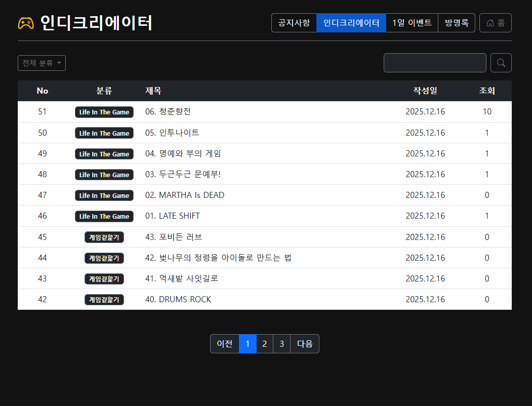Click into the search input field
The height and width of the screenshot is (406, 532).
pos(434,63)
